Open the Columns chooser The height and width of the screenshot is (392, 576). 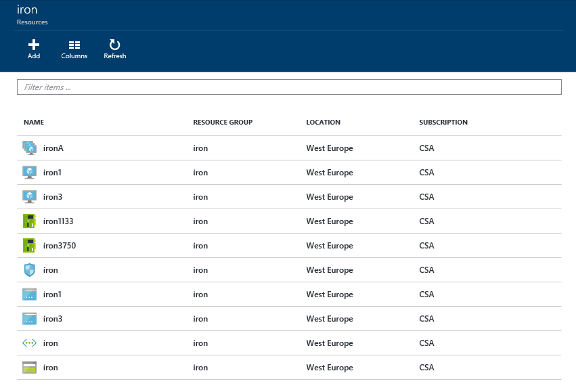click(x=74, y=49)
